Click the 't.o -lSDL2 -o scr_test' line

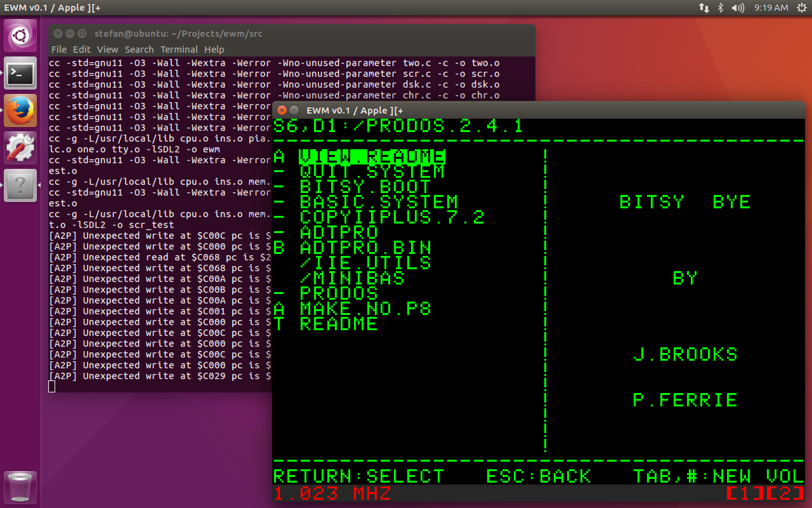point(111,225)
